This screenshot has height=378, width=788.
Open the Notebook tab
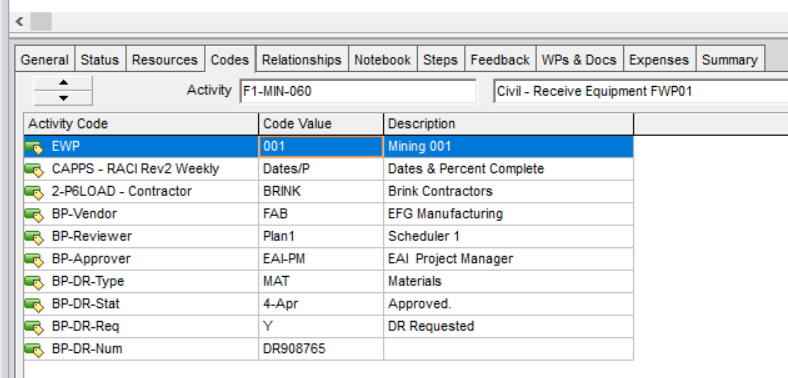[x=382, y=60]
